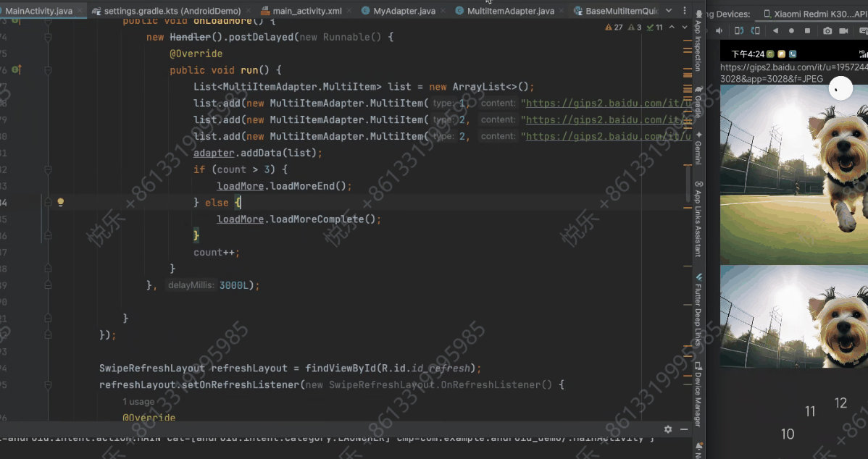Close the MyAdapter.java tab
868x459 pixels.
click(x=443, y=11)
